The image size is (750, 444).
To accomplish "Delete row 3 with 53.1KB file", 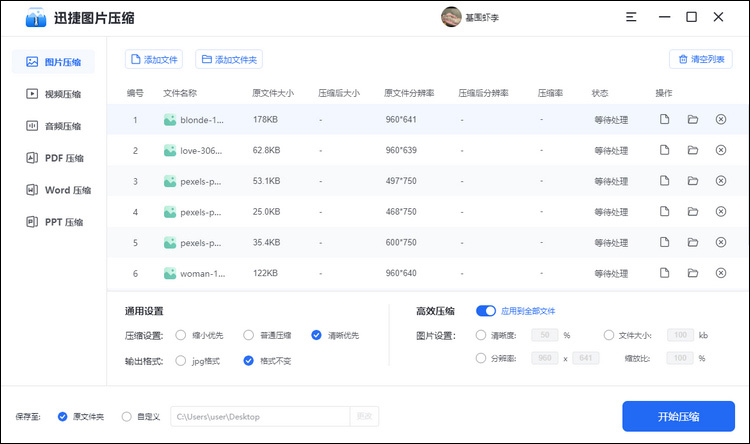I will tap(721, 181).
